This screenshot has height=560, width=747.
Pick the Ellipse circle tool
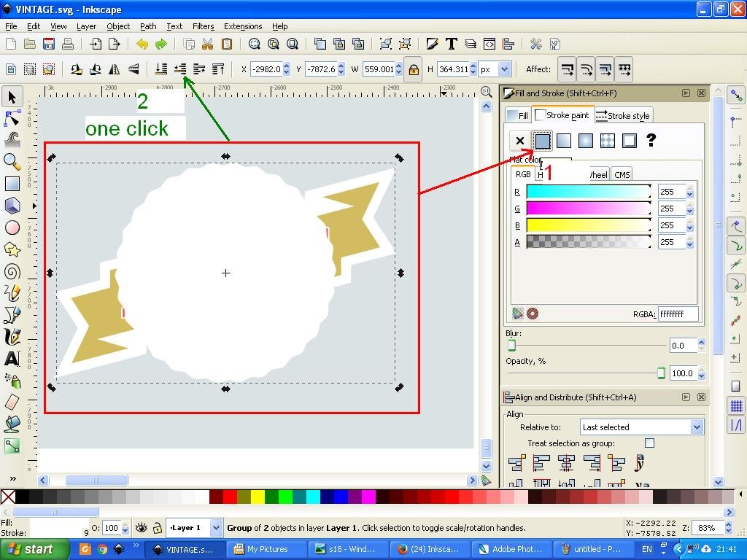[12, 227]
